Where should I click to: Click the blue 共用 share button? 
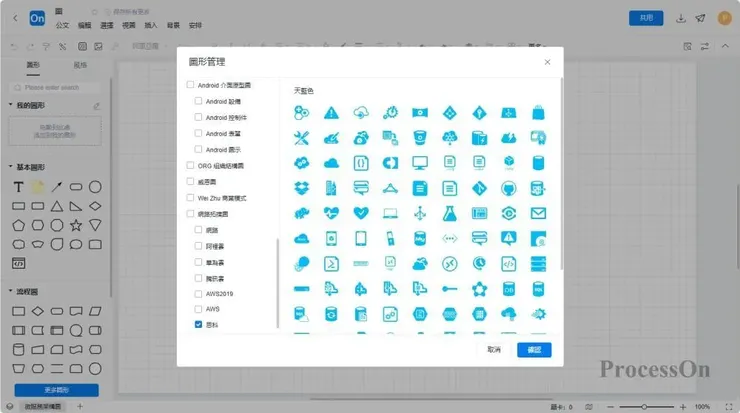646,18
